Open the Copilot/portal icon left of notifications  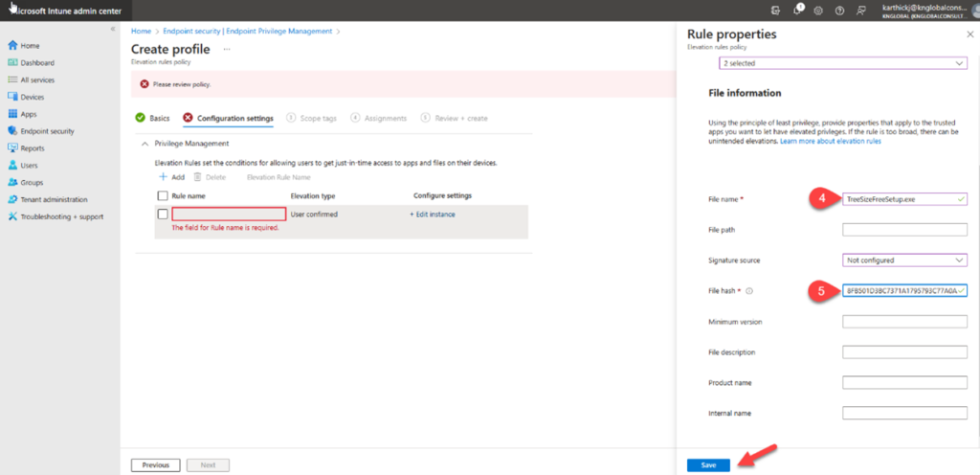point(775,11)
